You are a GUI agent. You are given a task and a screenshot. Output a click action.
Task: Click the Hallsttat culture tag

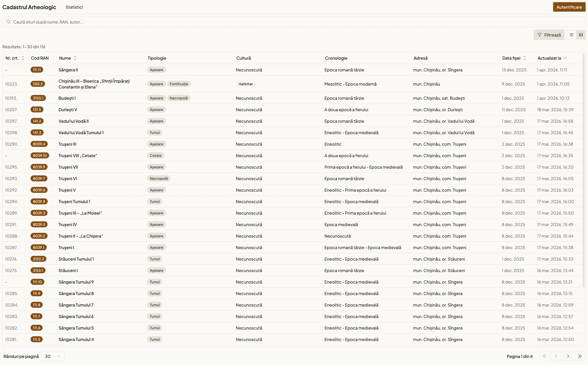coord(245,84)
